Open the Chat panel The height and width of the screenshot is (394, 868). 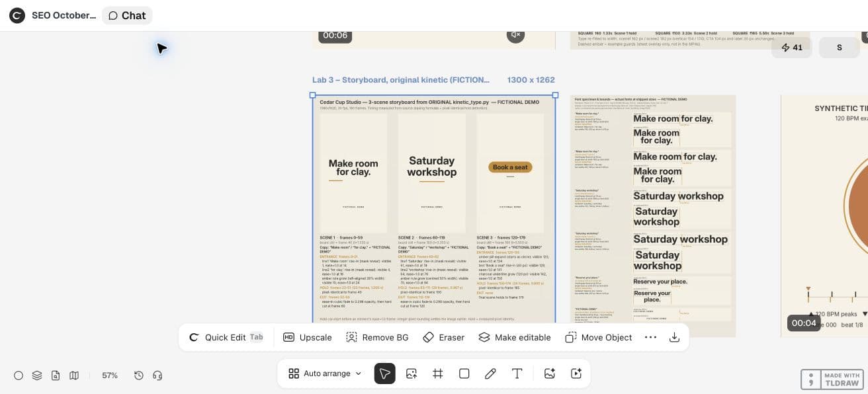(x=127, y=15)
